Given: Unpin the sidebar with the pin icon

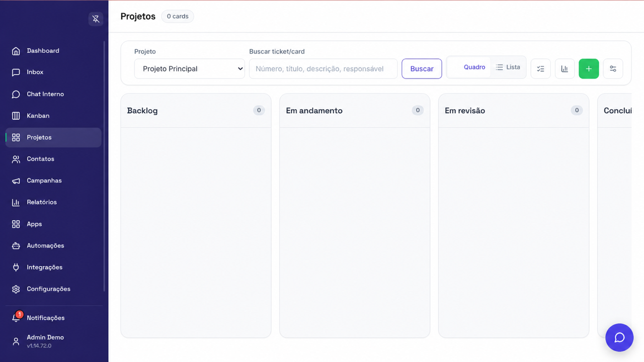Looking at the screenshot, I should 96,19.
